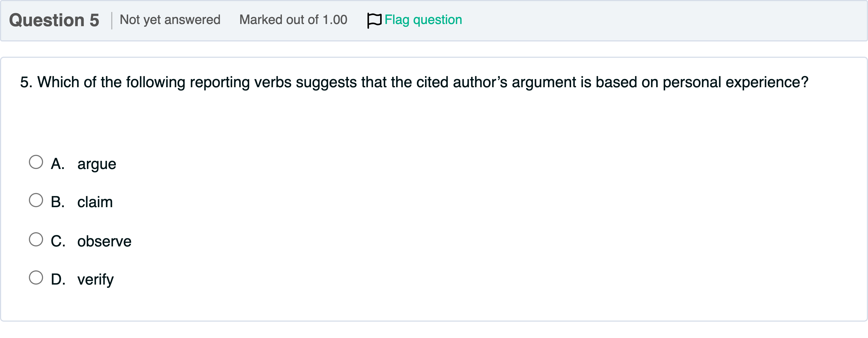Screen dimensions: 868x338
Task: Click the "Question 5" heading
Action: tap(54, 20)
